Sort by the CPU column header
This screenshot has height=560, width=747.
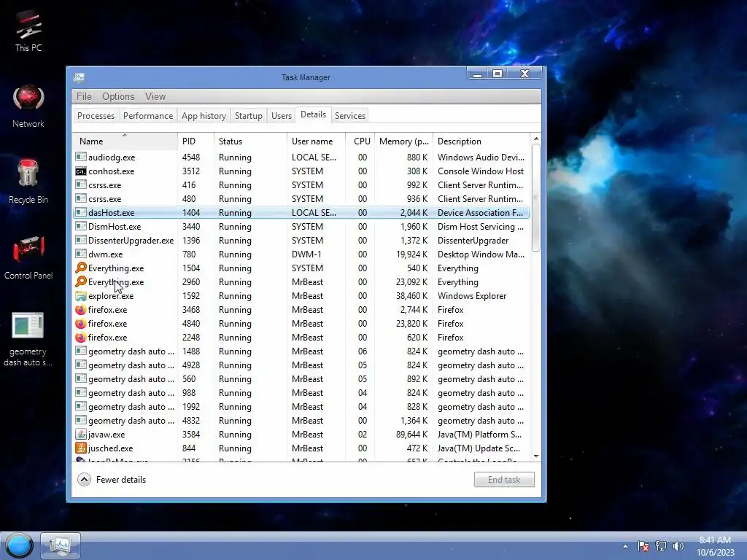point(360,141)
